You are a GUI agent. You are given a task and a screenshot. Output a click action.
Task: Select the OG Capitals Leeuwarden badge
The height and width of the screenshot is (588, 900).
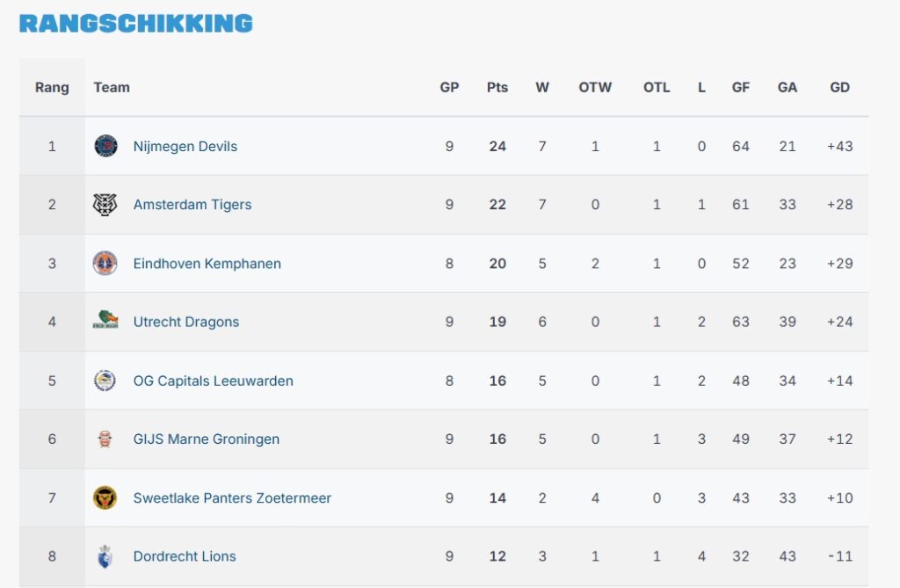(x=107, y=381)
